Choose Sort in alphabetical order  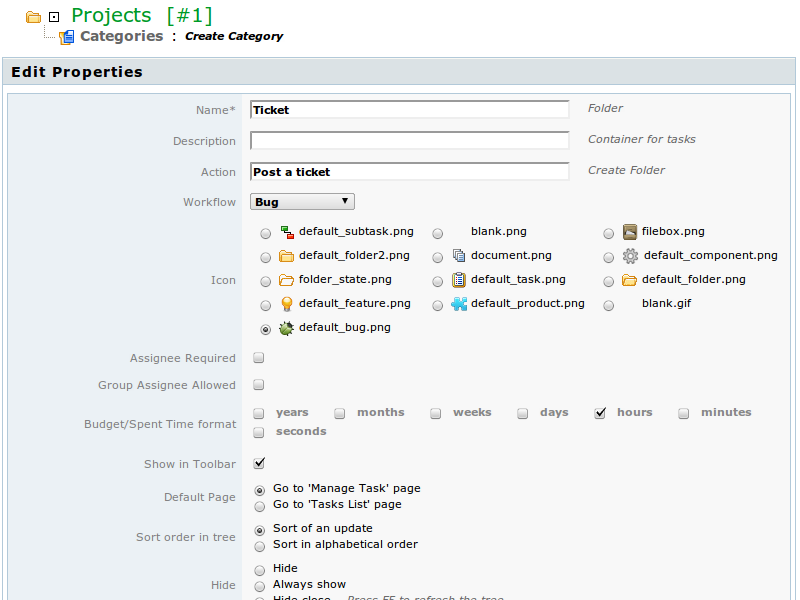pos(260,546)
